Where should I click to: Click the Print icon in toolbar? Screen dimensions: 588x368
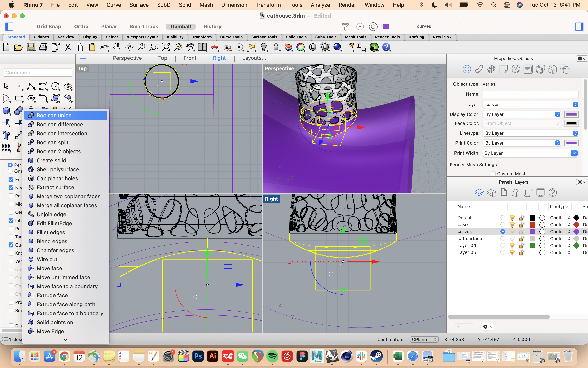(43, 47)
